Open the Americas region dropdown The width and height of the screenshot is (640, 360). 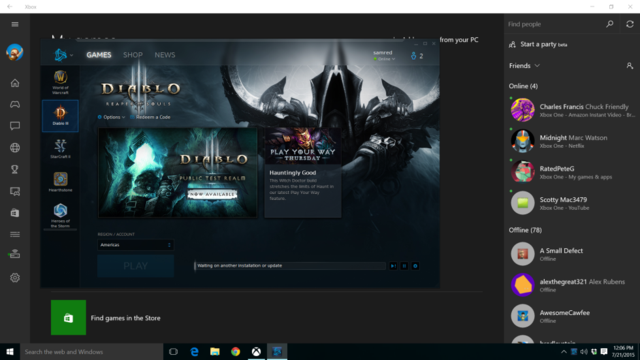click(x=136, y=245)
